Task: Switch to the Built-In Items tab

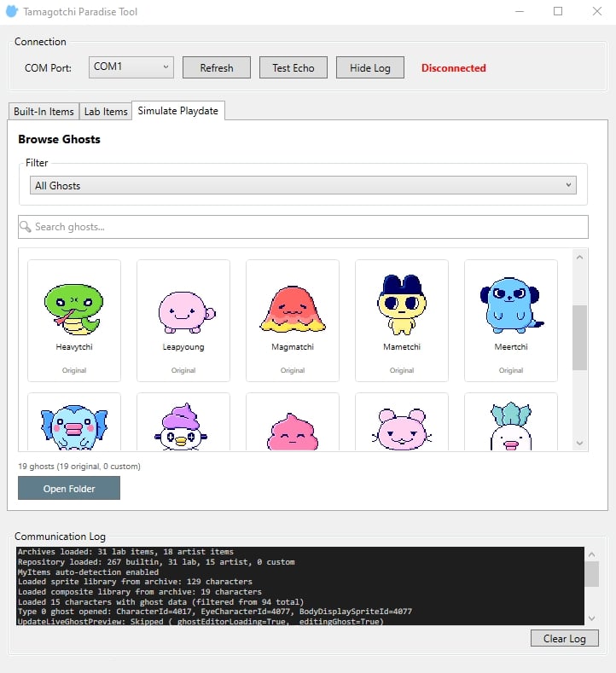Action: tap(44, 112)
